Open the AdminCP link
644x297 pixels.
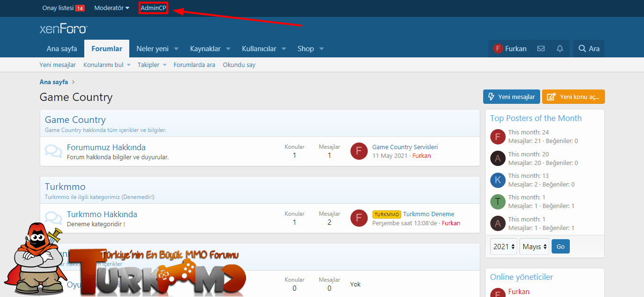153,8
